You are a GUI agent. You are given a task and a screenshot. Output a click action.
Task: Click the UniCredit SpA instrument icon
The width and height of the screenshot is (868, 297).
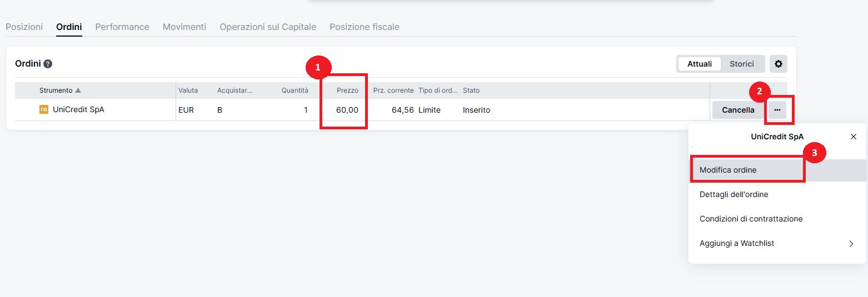(x=44, y=110)
